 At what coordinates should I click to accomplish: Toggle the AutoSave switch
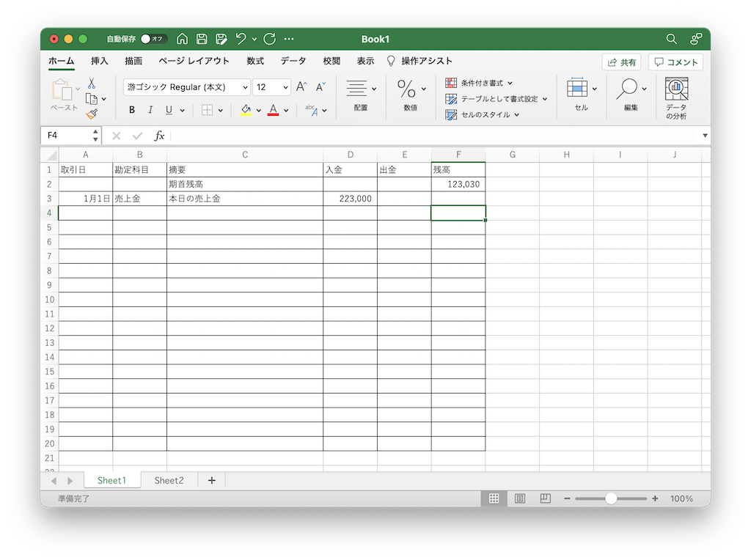tap(153, 39)
